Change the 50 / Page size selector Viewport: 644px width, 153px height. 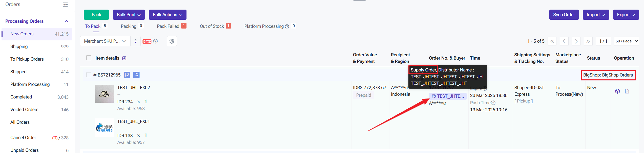(626, 41)
